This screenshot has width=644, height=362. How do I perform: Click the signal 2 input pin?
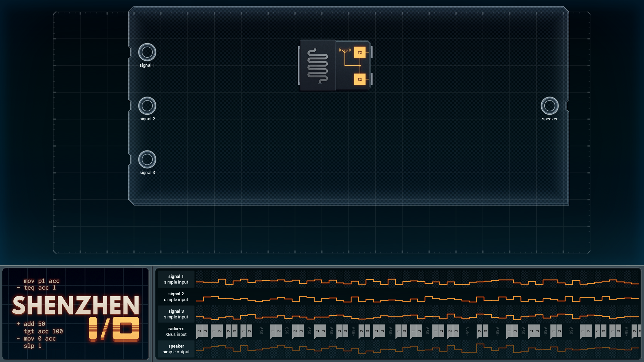pyautogui.click(x=147, y=106)
